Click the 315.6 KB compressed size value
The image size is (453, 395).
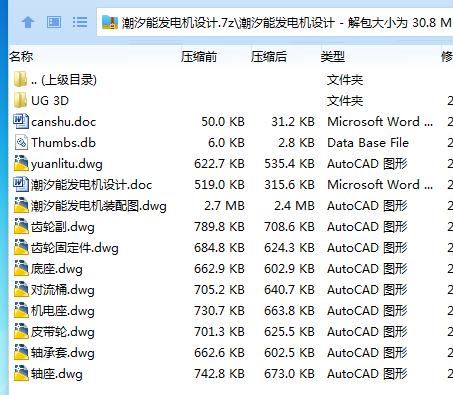coord(289,185)
